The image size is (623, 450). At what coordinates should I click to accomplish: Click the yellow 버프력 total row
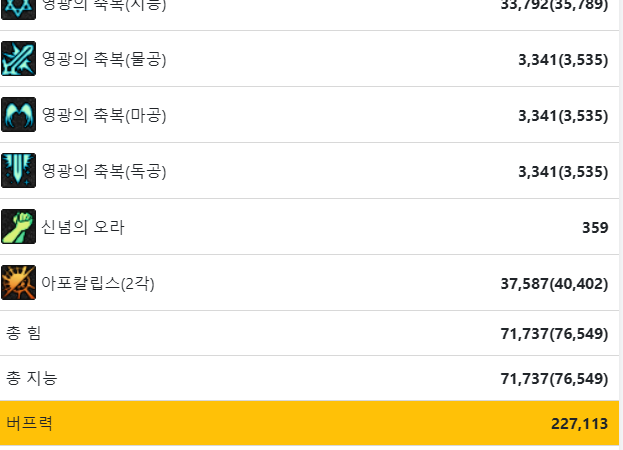pyautogui.click(x=310, y=423)
